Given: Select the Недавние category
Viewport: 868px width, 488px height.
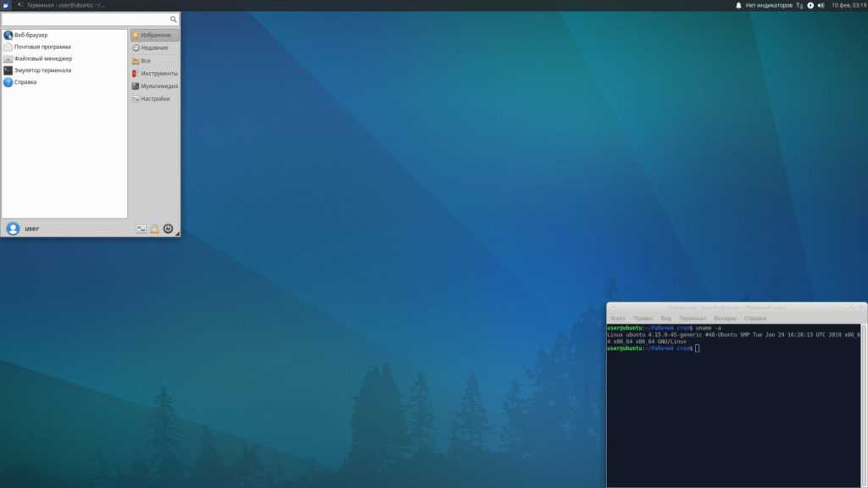Looking at the screenshot, I should [154, 47].
